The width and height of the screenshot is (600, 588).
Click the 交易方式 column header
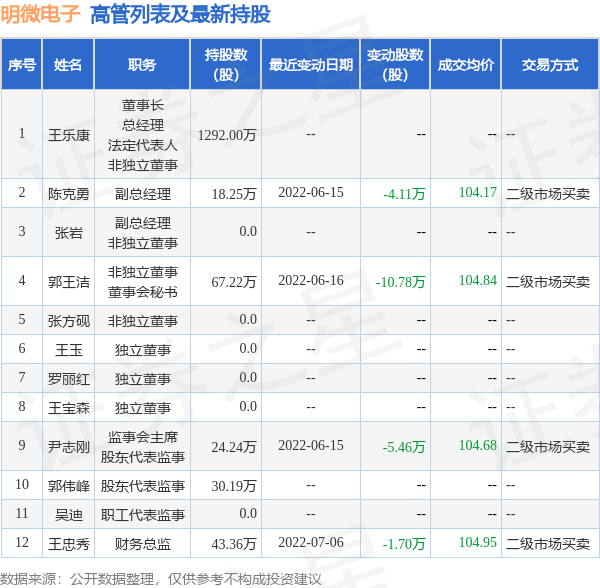tap(550, 65)
